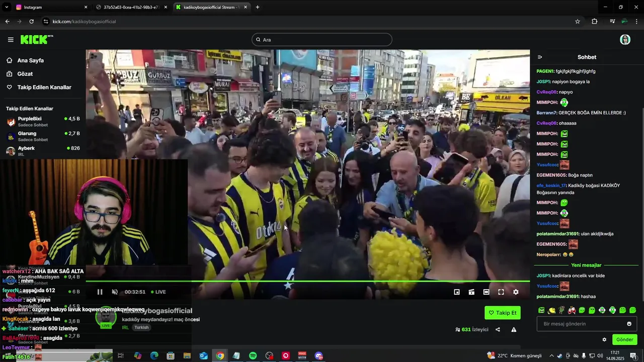
Task: Unmute the stream volume
Action: pos(115,292)
